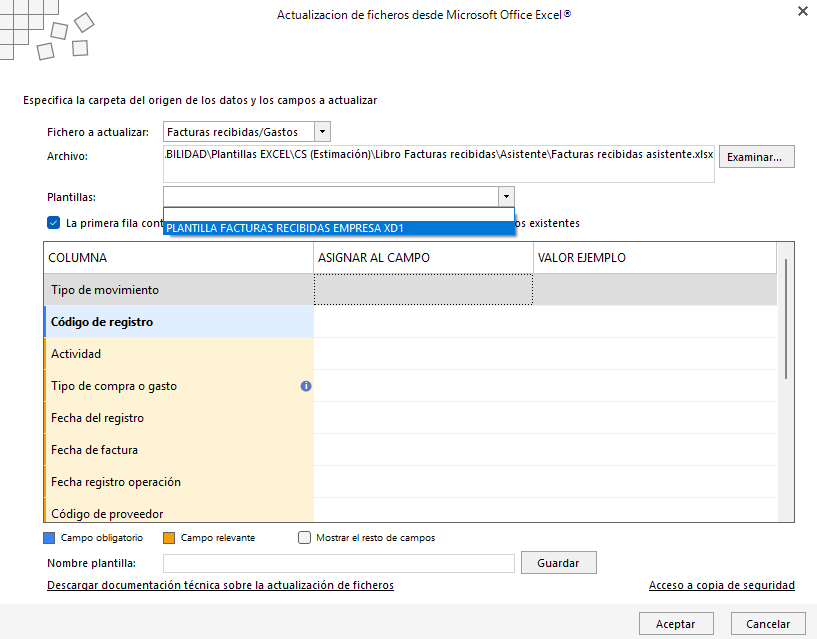Click the info icon beside Tipo de compra o gasto

[x=306, y=386]
